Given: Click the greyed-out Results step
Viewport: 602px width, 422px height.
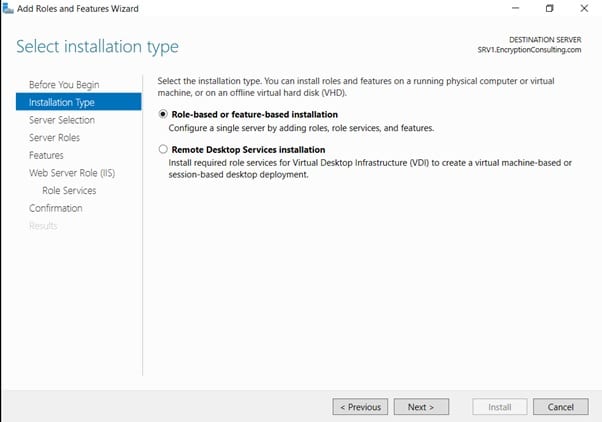Looking at the screenshot, I should click(x=43, y=226).
